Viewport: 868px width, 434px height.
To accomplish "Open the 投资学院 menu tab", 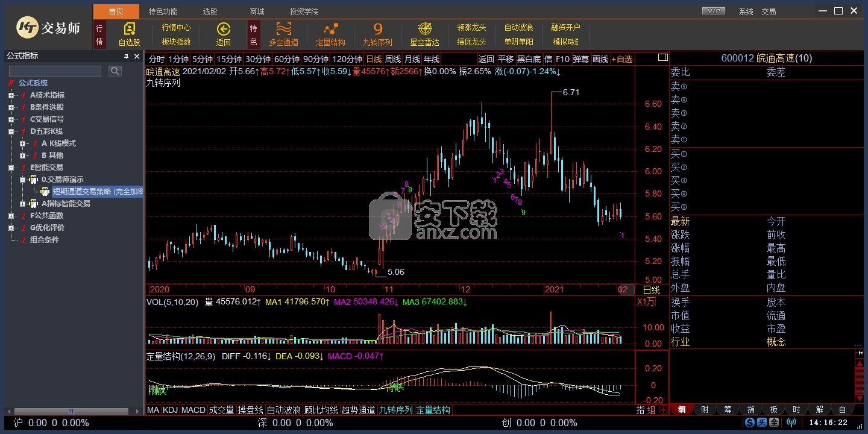I will pyautogui.click(x=304, y=11).
